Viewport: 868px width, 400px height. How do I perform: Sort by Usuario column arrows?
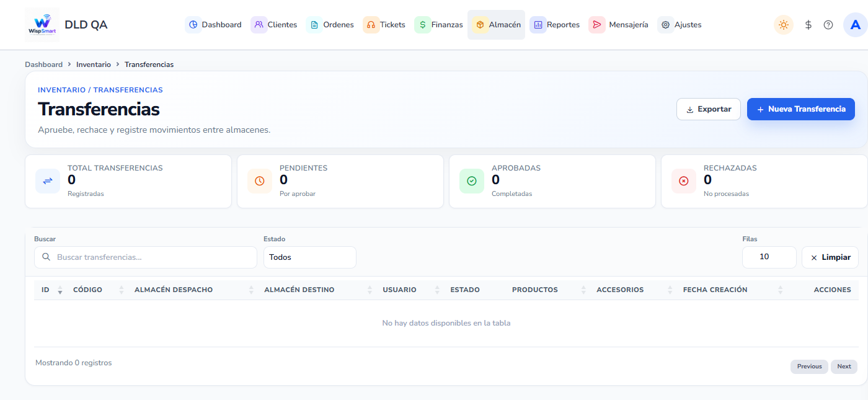tap(437, 290)
